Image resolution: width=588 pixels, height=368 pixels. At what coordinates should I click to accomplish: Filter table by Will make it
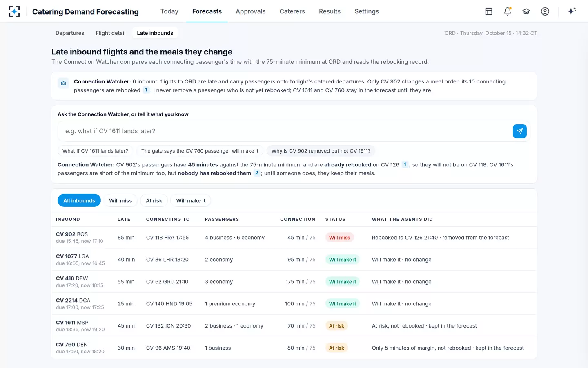[x=191, y=200]
